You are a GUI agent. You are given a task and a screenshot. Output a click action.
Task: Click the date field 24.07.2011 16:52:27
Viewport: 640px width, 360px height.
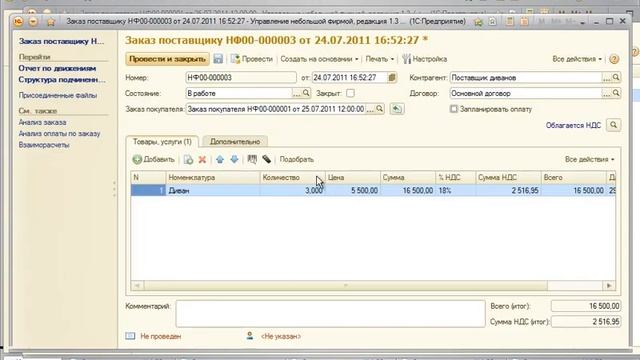point(349,78)
